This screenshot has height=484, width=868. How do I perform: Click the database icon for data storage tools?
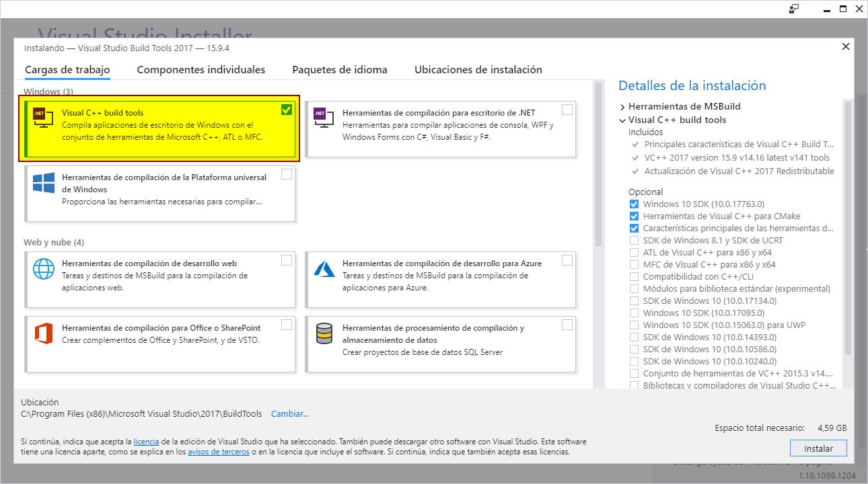click(x=324, y=333)
